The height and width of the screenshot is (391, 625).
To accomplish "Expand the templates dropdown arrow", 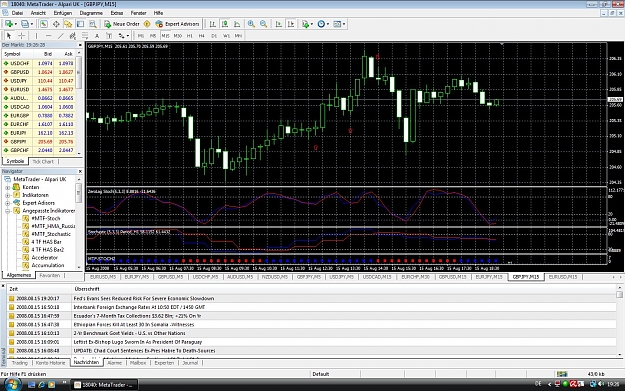I will (344, 24).
